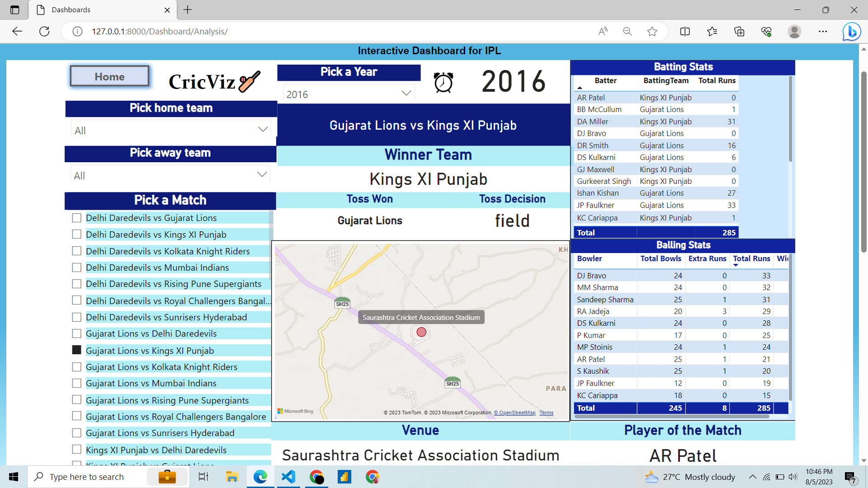Expand the Pick a Year dropdown
Image resolution: width=868 pixels, height=488 pixels.
[406, 94]
